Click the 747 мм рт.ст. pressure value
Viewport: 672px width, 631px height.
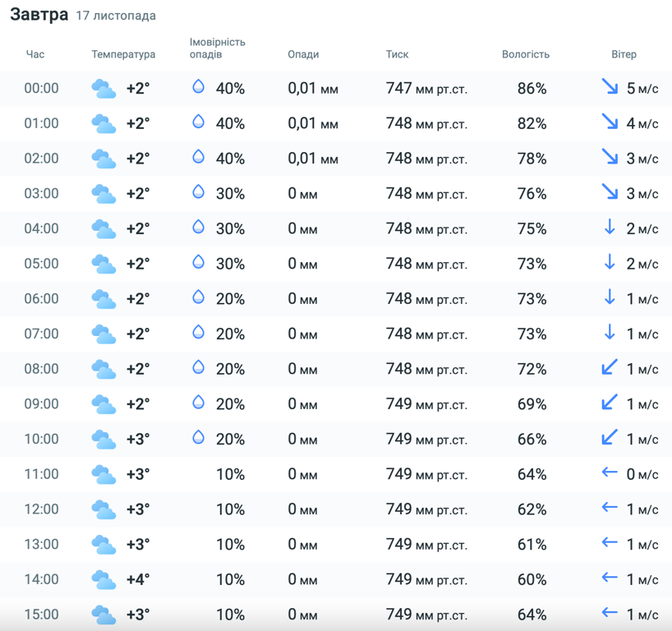point(426,89)
